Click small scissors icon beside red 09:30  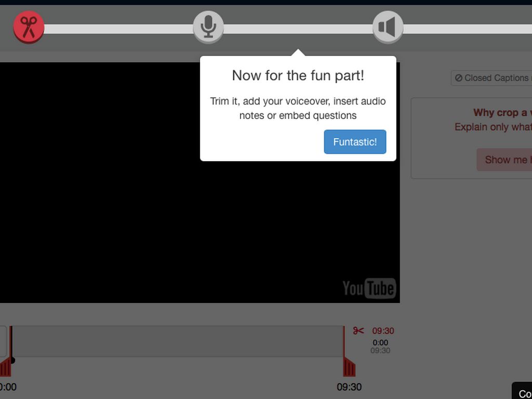click(x=358, y=331)
